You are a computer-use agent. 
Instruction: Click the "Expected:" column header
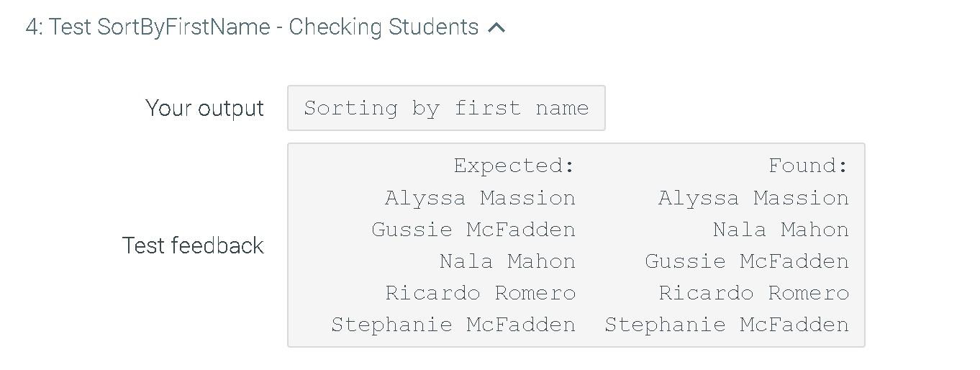[514, 166]
